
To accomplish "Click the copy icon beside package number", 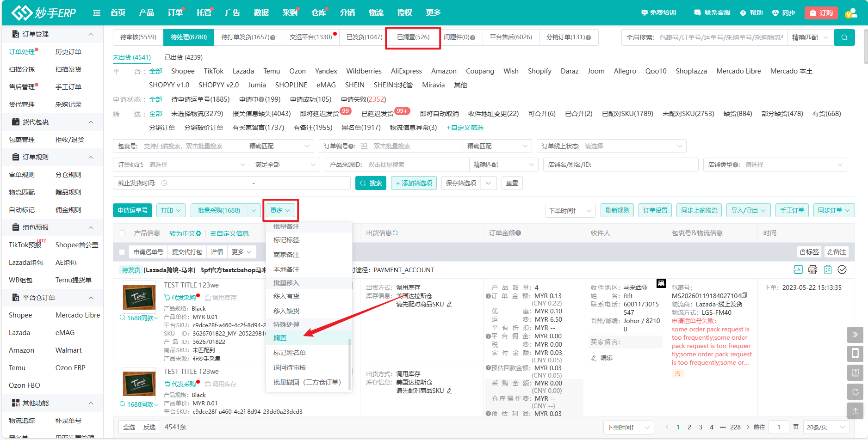I will coord(744,295).
